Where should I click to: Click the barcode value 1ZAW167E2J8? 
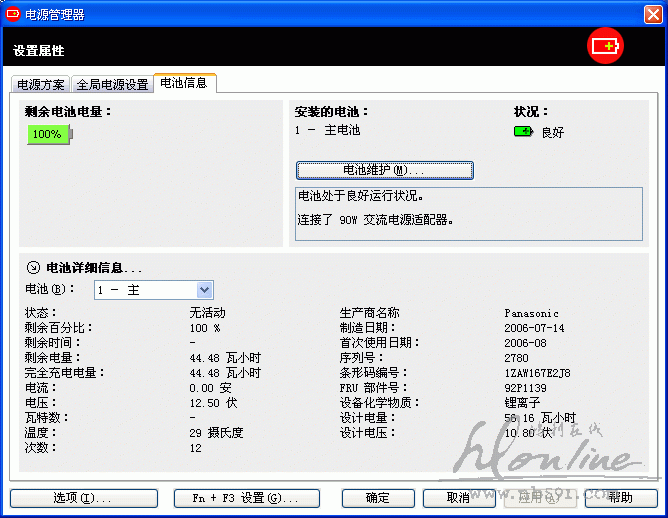click(x=537, y=373)
